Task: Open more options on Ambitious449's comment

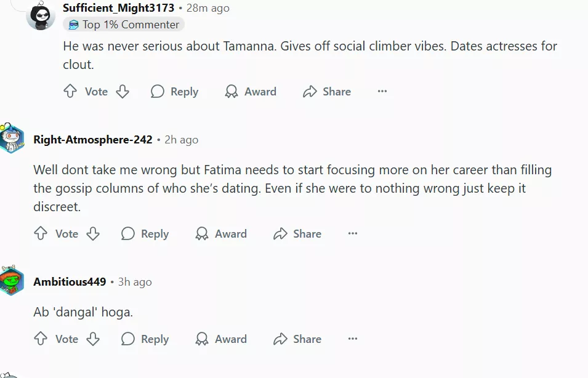Action: [x=353, y=339]
